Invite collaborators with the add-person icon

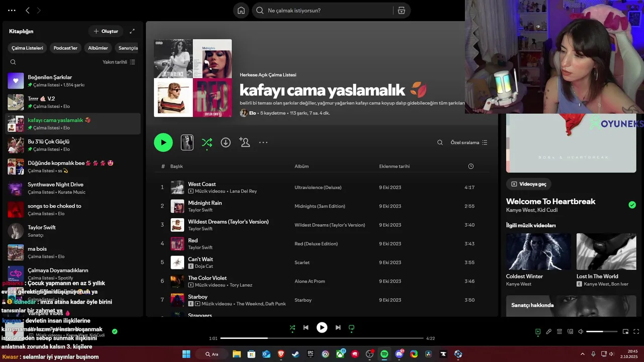(245, 142)
